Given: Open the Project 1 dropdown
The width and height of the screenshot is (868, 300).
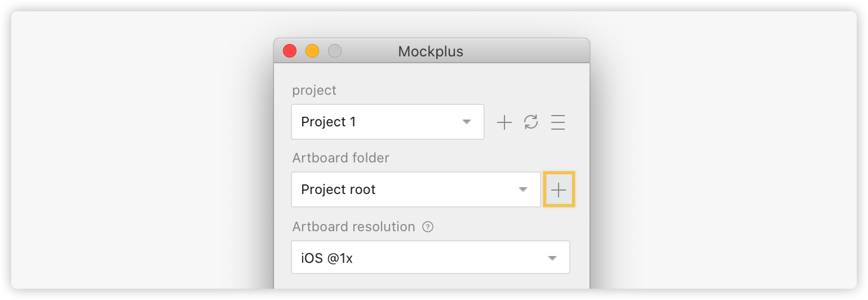Looking at the screenshot, I should [388, 122].
